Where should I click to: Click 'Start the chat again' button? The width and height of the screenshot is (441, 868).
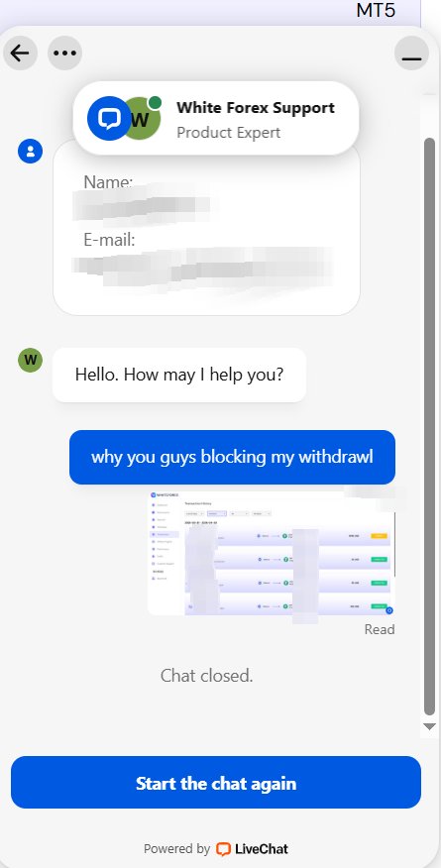pos(216,783)
